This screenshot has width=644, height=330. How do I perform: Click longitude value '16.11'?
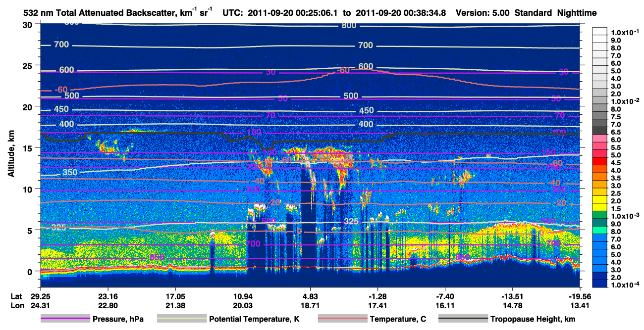(x=445, y=305)
